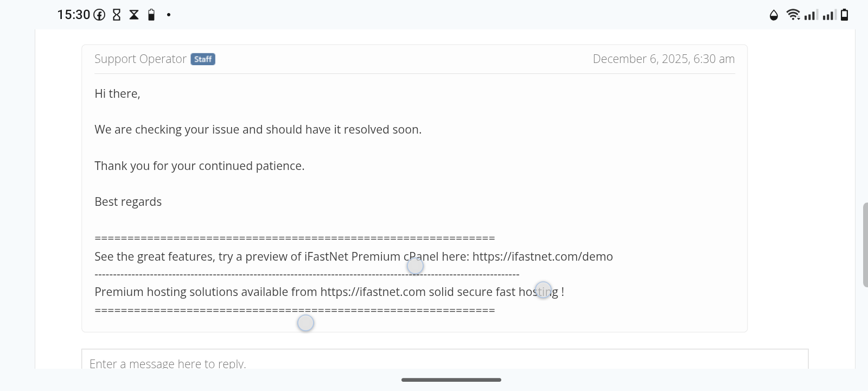
Task: Open the ifastnet.com/demo link
Action: coord(542,257)
